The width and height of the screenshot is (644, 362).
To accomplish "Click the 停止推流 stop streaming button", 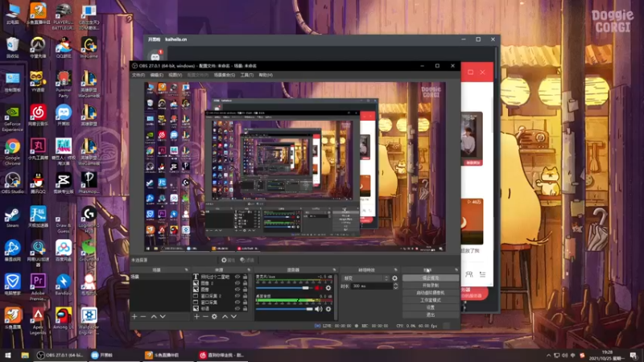I will (x=431, y=278).
